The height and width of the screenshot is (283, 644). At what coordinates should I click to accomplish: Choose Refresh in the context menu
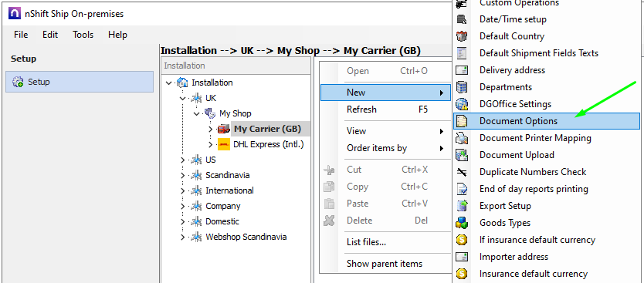click(385, 109)
